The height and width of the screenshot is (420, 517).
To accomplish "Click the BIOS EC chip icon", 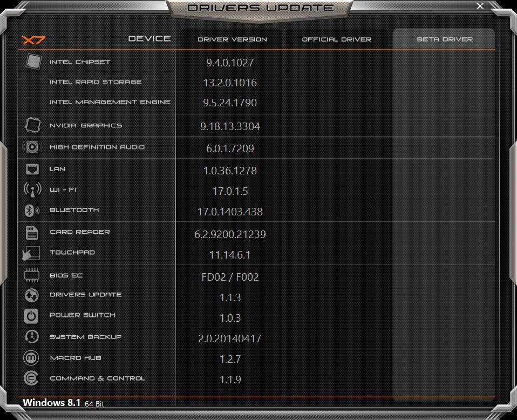I will tap(32, 275).
